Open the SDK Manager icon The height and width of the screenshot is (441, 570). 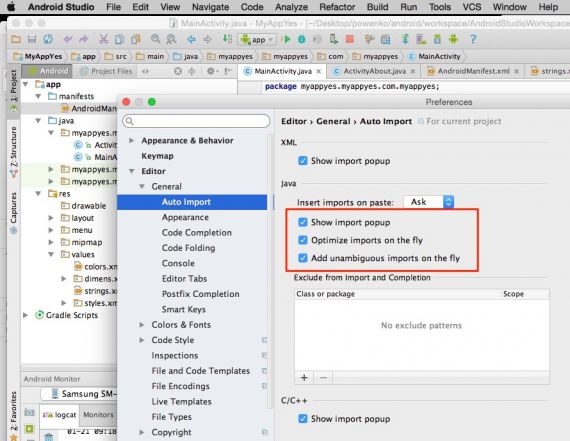point(437,39)
